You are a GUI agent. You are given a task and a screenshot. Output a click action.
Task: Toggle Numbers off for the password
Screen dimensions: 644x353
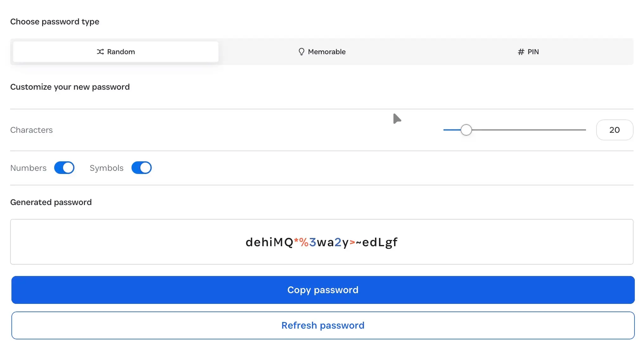[64, 168]
